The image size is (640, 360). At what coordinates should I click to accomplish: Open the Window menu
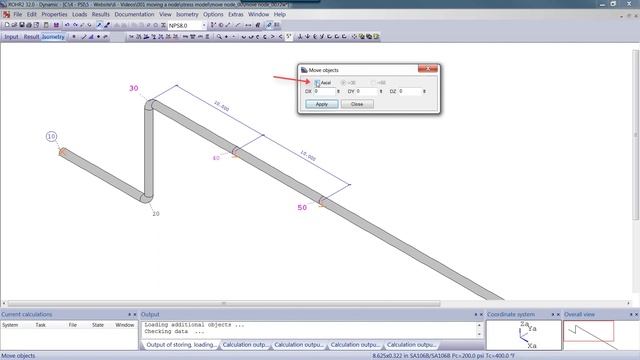pos(259,14)
